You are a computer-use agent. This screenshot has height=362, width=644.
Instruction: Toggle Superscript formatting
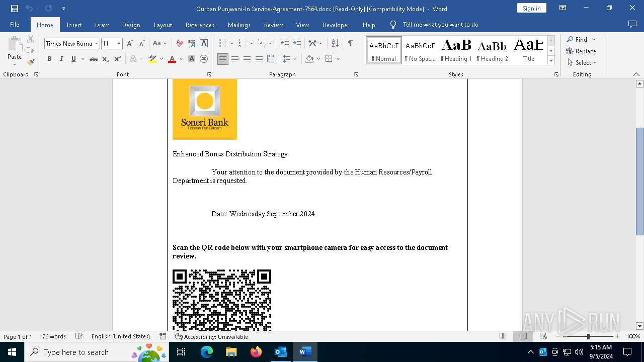click(118, 59)
